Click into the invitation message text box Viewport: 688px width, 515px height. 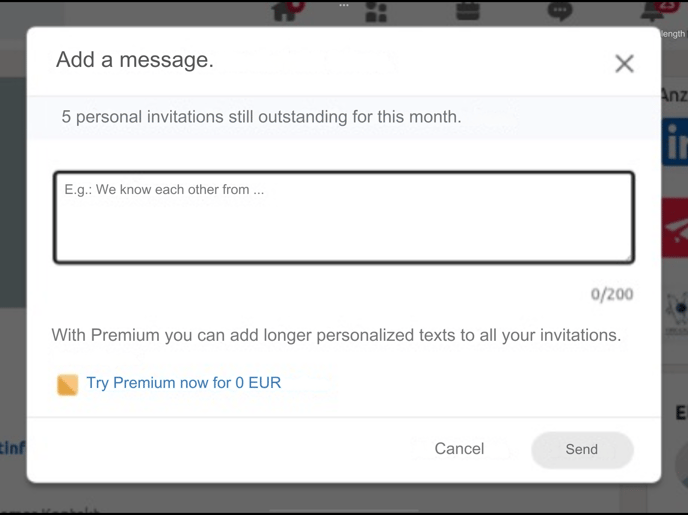(343, 217)
